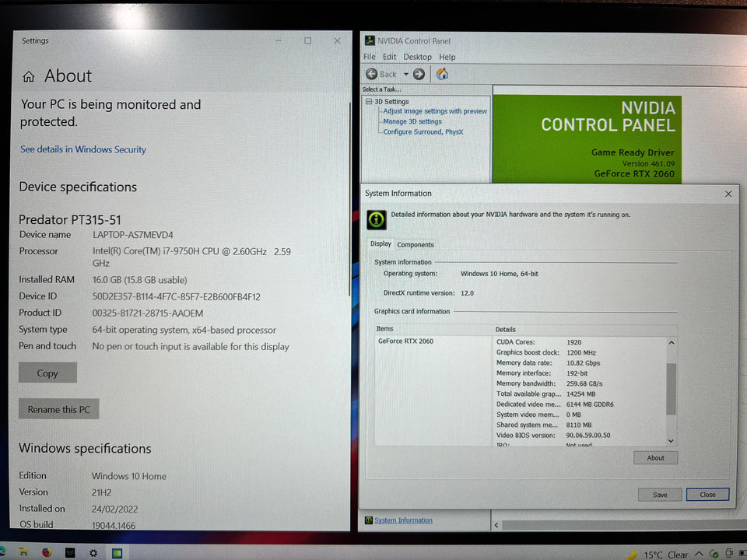Click the home icon in Settings
Screen dimensions: 747x560
(x=29, y=76)
